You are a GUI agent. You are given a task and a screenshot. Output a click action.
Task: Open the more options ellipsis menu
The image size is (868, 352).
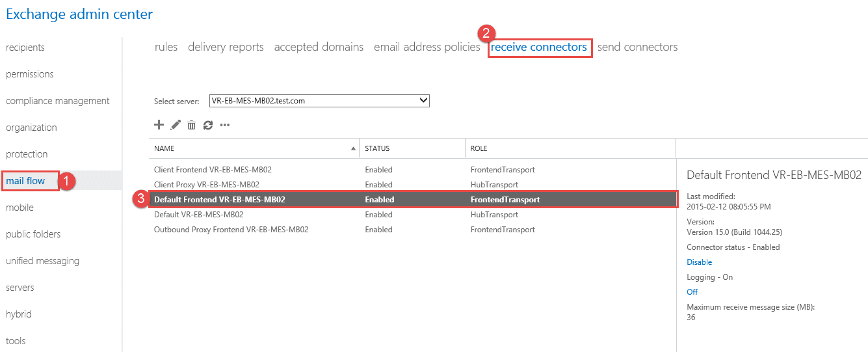(x=225, y=125)
